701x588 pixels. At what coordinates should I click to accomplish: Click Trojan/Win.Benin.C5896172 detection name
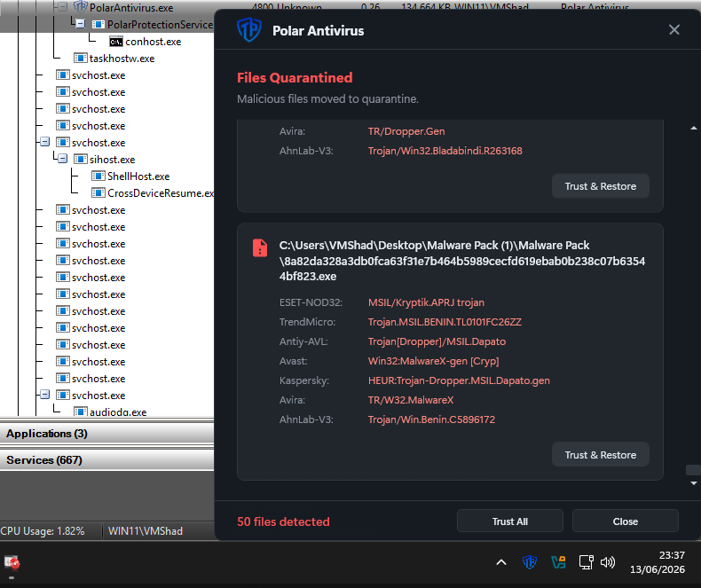(x=431, y=419)
